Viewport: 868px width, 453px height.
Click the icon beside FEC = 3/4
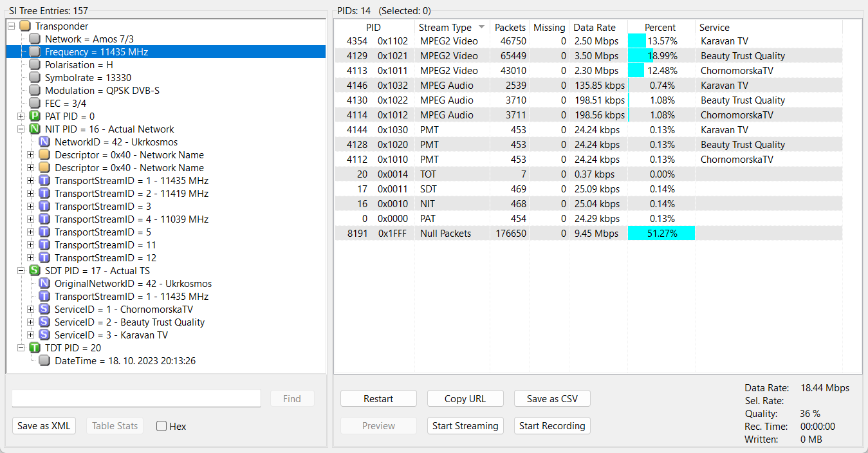[x=34, y=104]
